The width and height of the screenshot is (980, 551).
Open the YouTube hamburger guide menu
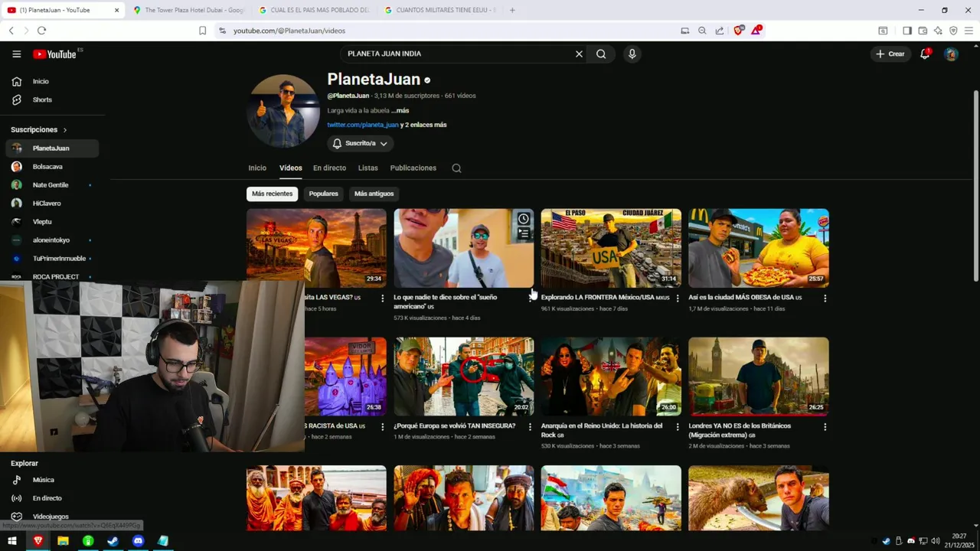click(16, 54)
